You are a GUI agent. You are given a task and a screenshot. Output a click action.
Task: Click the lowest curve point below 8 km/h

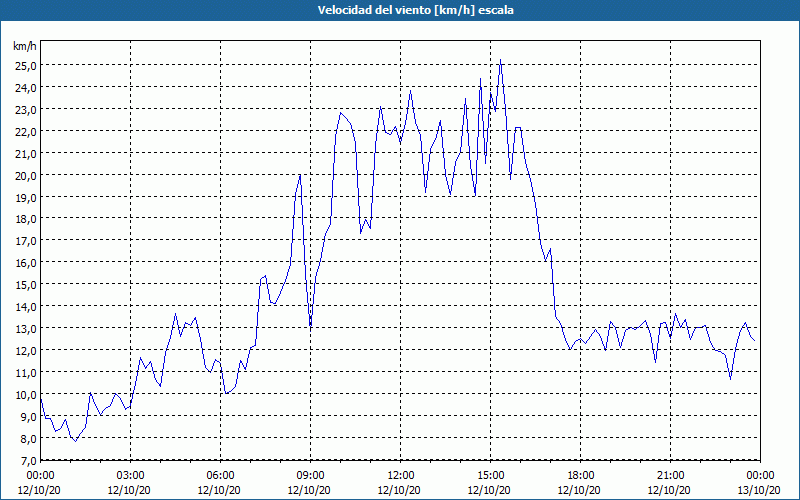pyautogui.click(x=76, y=441)
